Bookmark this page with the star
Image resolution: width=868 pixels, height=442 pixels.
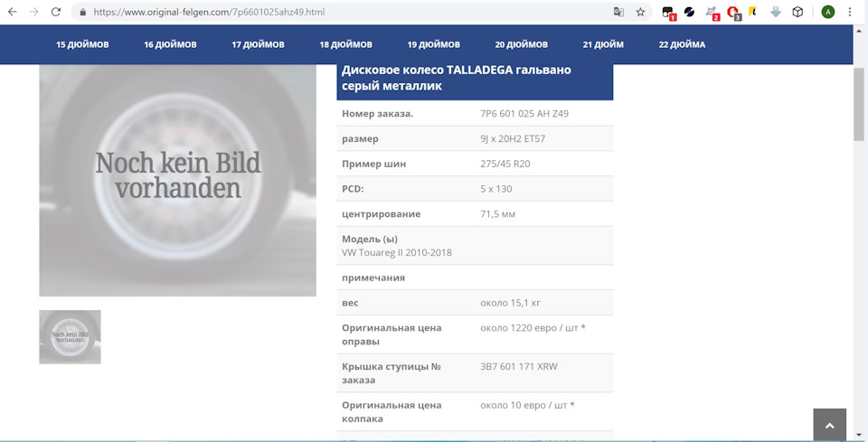click(x=640, y=12)
